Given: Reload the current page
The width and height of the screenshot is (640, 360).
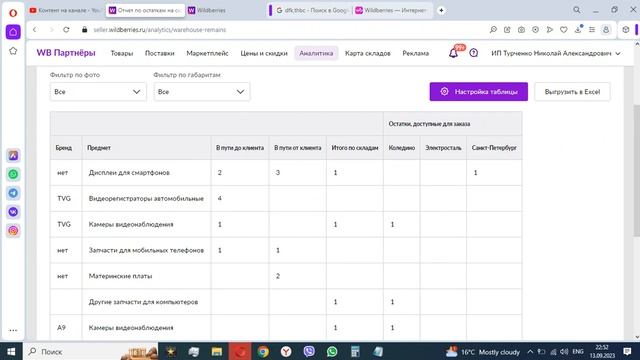Looking at the screenshot, I should [x=66, y=30].
